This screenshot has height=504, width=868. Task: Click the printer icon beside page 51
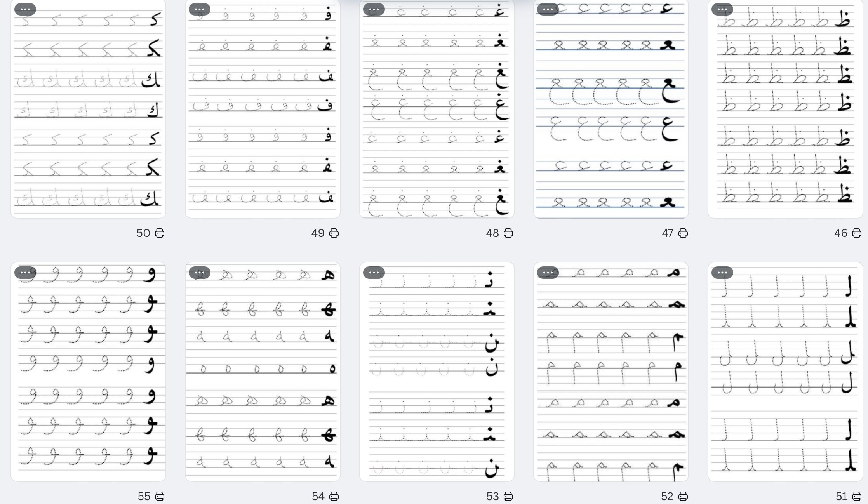pos(857,496)
